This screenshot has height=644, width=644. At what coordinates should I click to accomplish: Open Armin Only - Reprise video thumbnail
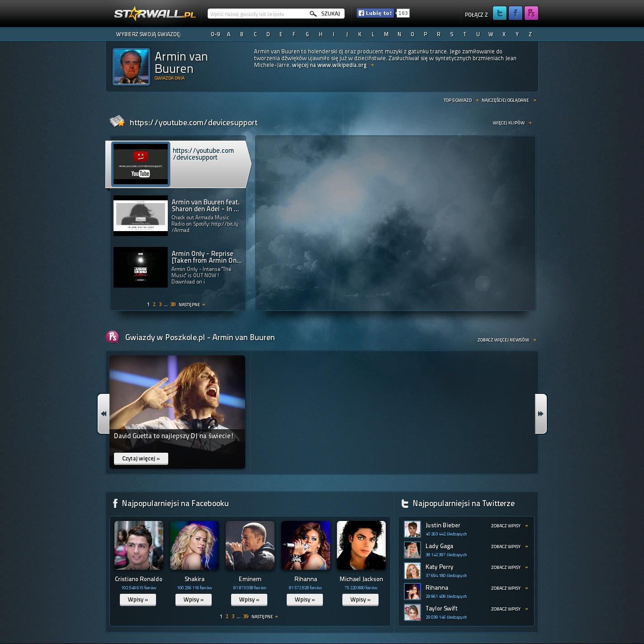pyautogui.click(x=140, y=267)
